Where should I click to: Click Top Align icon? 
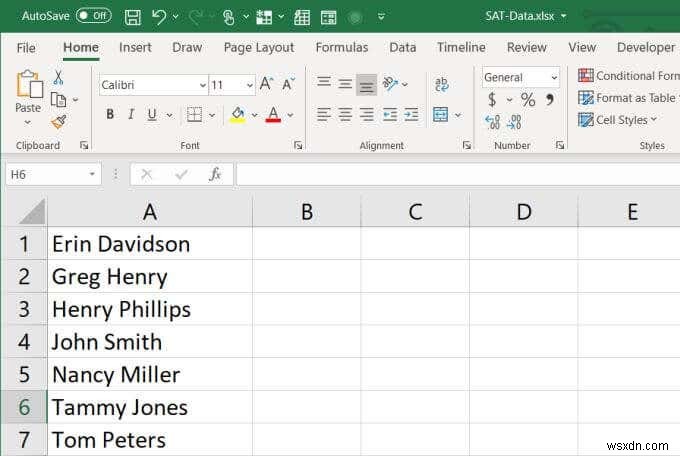coord(324,82)
